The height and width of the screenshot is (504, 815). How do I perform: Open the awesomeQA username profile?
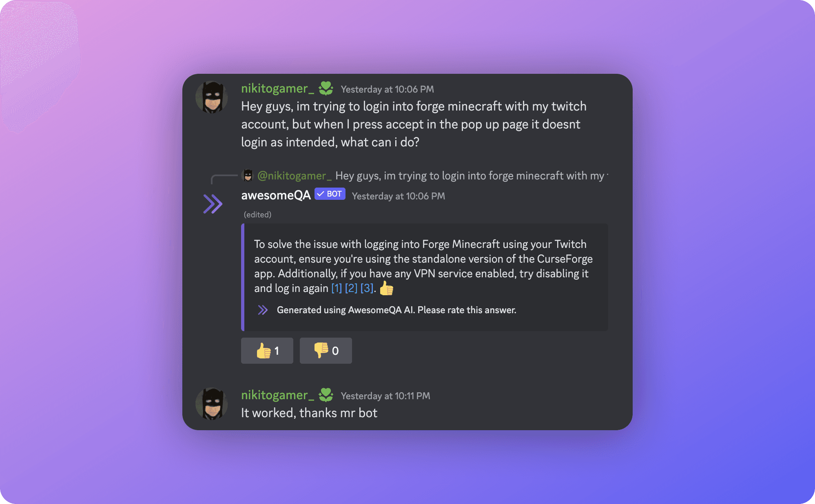tap(276, 195)
